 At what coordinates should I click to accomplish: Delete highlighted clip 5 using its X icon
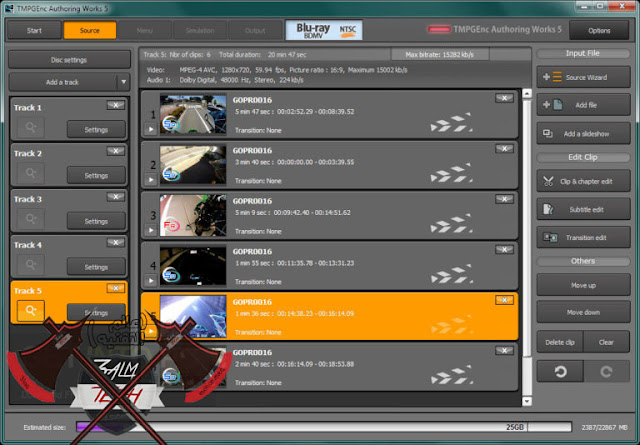(x=504, y=300)
